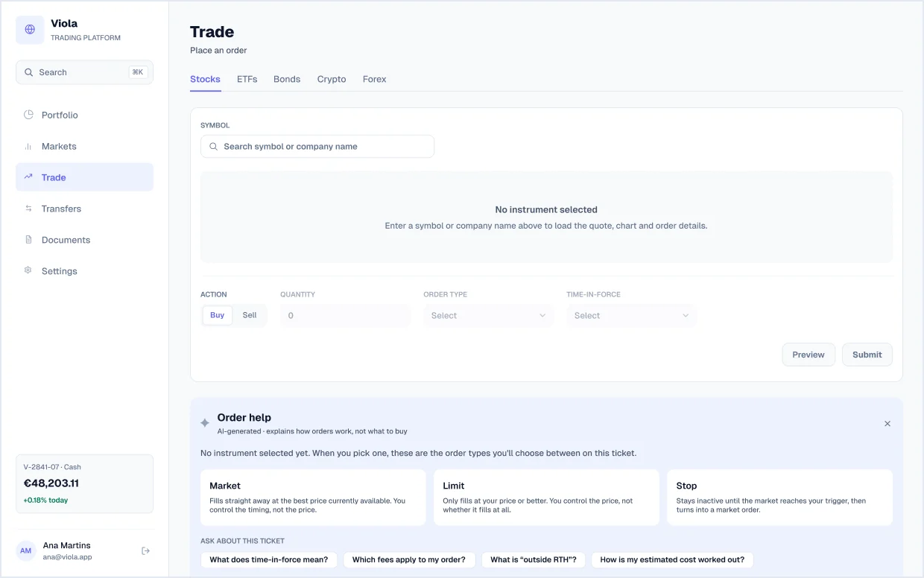Image resolution: width=924 pixels, height=578 pixels.
Task: Ask "Which fees apply to my order?"
Action: (x=409, y=560)
